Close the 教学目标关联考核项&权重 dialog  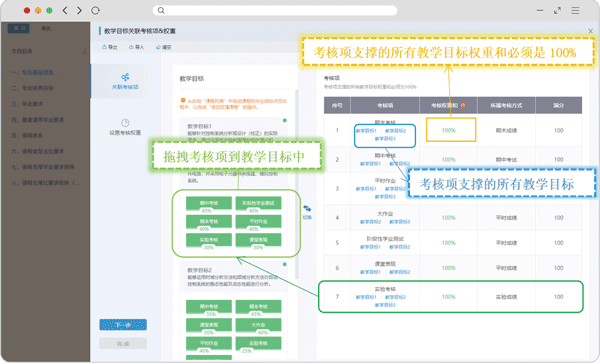pos(590,31)
